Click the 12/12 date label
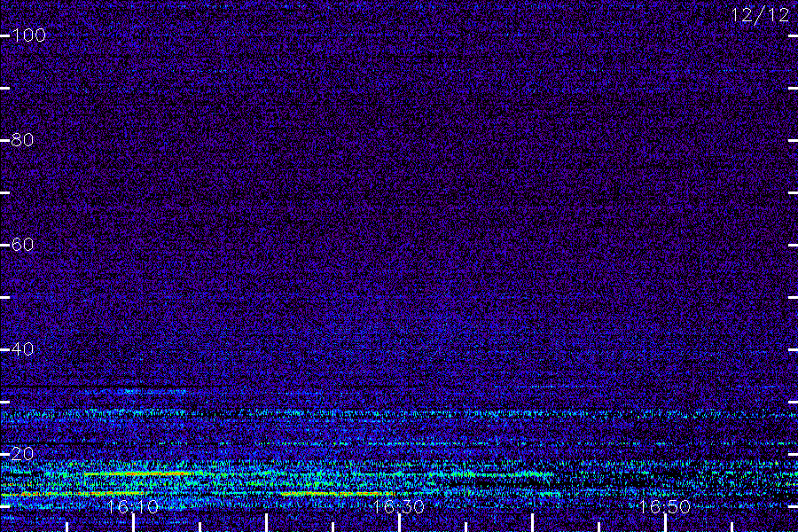798x532 pixels. click(760, 15)
